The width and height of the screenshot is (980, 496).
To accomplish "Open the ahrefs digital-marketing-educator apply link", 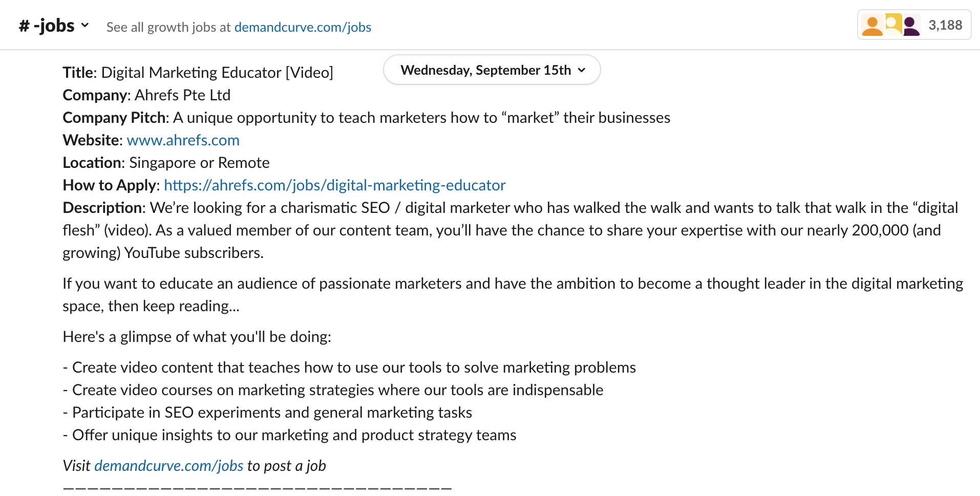I will click(334, 185).
